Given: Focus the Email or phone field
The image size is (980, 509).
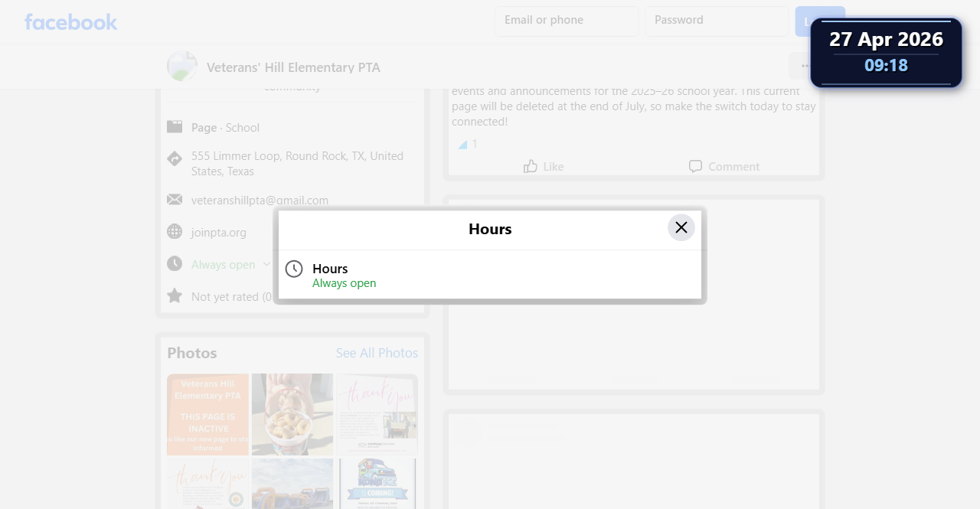Looking at the screenshot, I should [567, 21].
